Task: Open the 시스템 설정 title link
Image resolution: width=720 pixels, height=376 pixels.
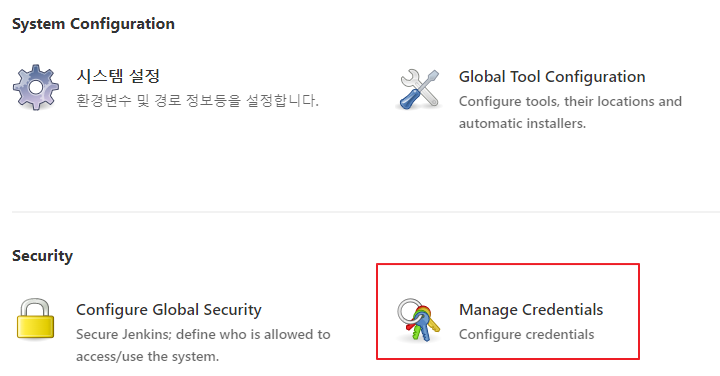Action: (x=118, y=76)
